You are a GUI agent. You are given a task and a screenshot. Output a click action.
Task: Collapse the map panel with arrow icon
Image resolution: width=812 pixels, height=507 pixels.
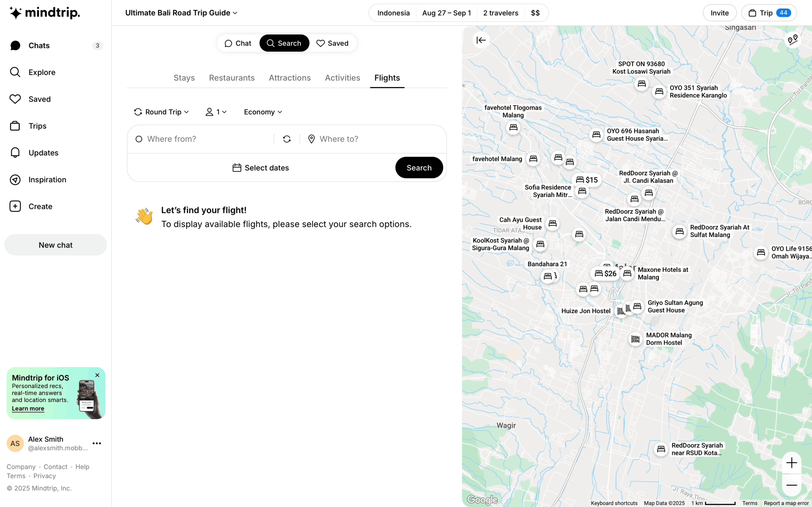481,40
